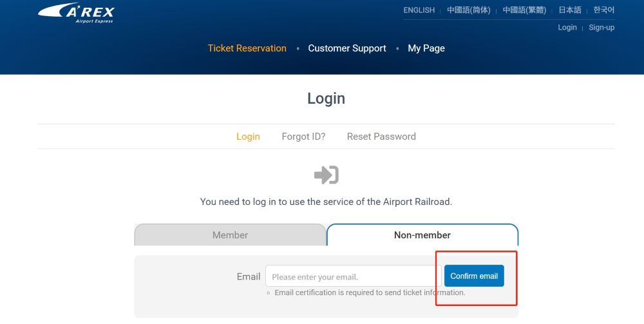Select 中國語(繁體) language option
Viewport: 644px width, 324px height.
[524, 10]
